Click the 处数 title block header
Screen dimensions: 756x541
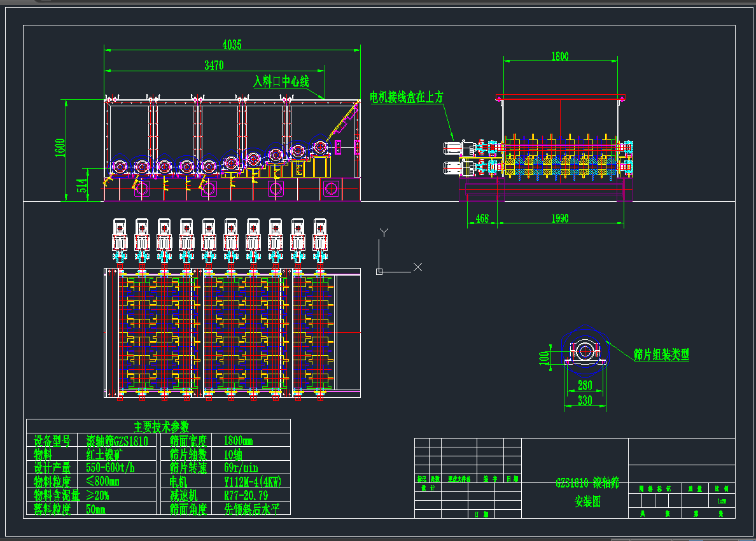click(435, 479)
